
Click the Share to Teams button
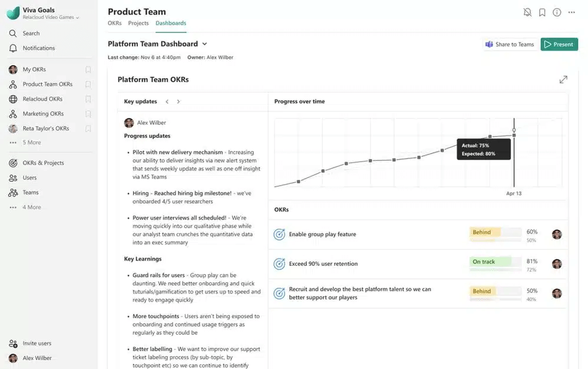pyautogui.click(x=510, y=44)
